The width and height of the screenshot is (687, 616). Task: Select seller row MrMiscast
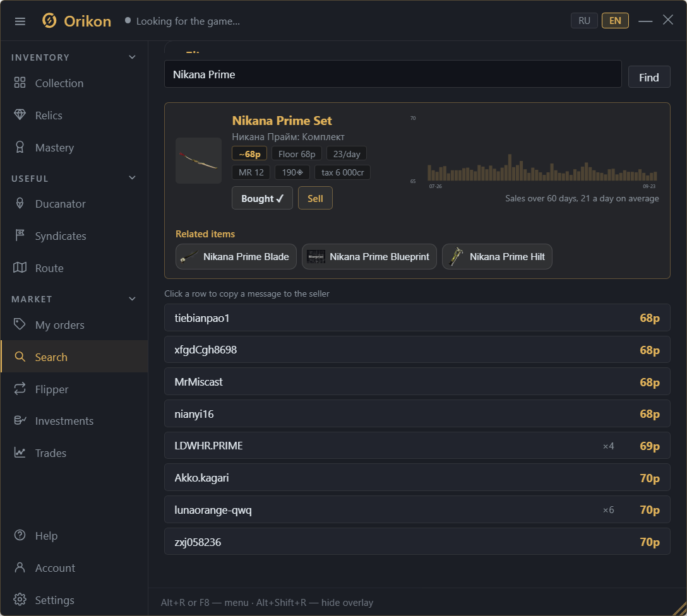(x=417, y=382)
